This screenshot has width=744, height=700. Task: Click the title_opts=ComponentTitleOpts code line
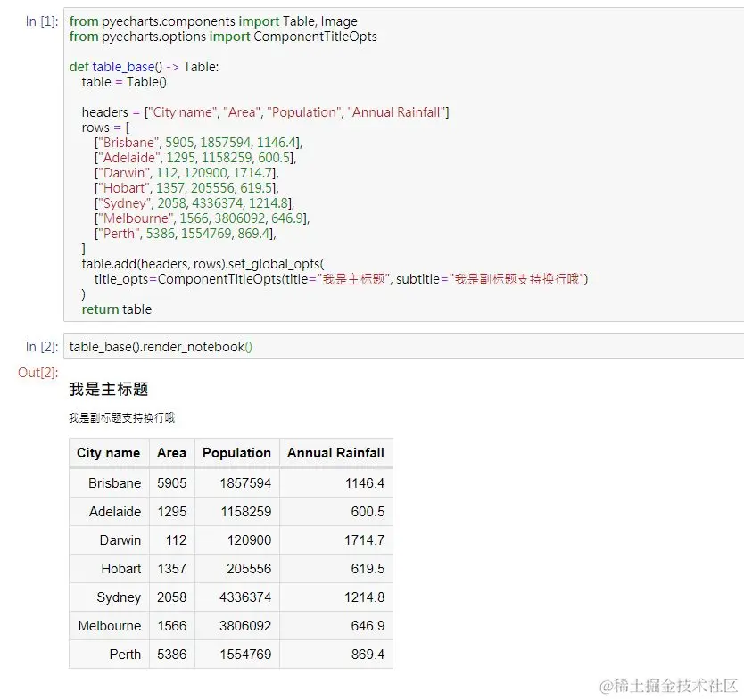point(341,279)
